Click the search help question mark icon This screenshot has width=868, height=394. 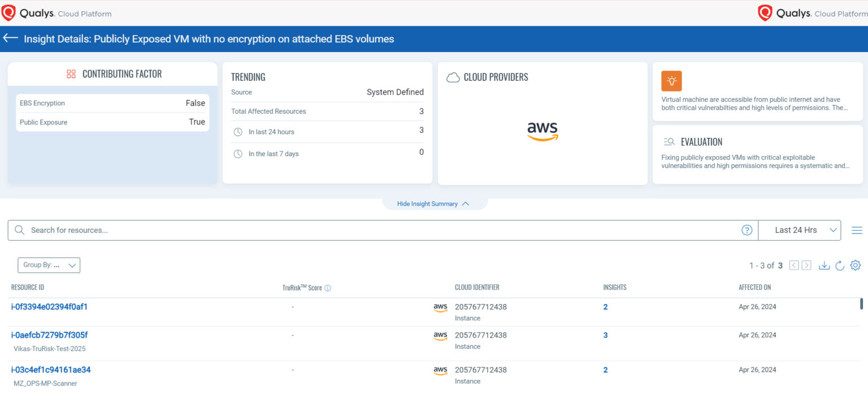pos(747,230)
